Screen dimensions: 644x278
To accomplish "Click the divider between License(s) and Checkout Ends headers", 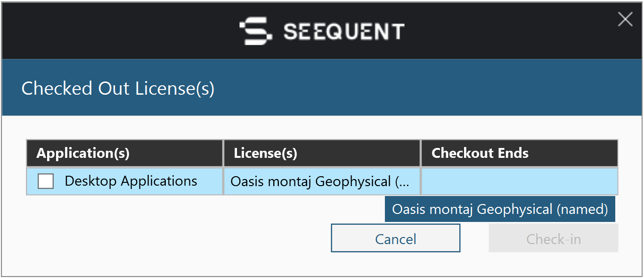I will pyautogui.click(x=420, y=153).
